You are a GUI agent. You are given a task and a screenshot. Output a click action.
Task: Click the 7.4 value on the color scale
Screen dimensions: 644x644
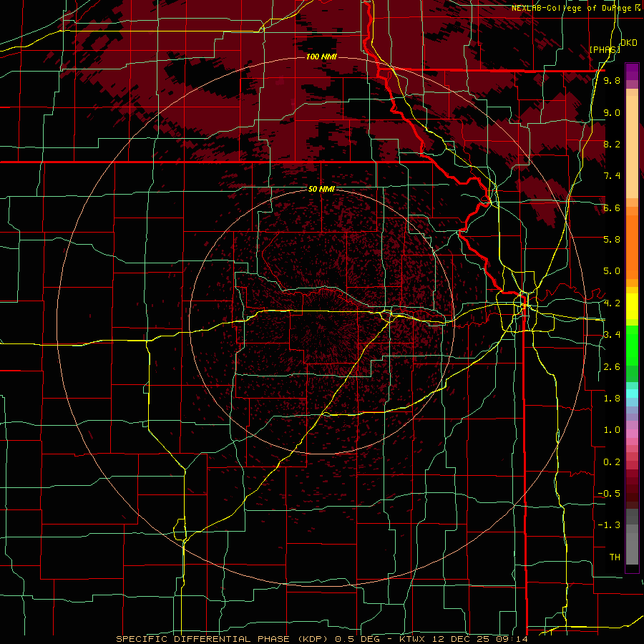[x=612, y=176]
